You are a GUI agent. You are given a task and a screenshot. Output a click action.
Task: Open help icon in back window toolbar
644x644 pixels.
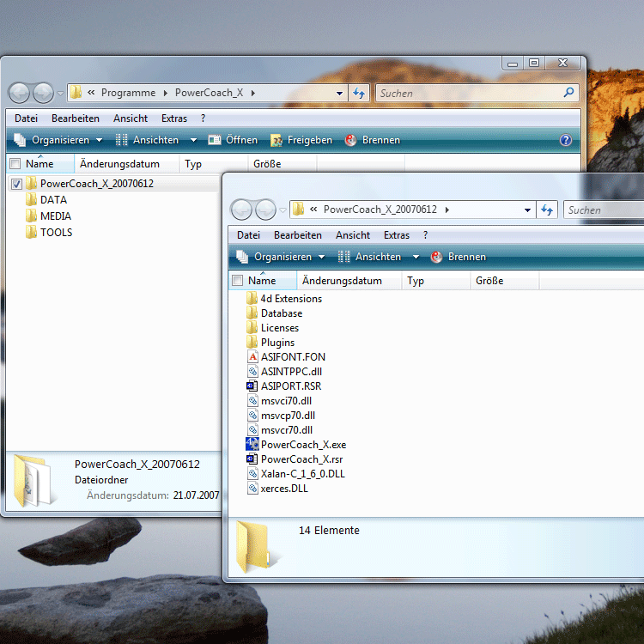click(x=566, y=140)
